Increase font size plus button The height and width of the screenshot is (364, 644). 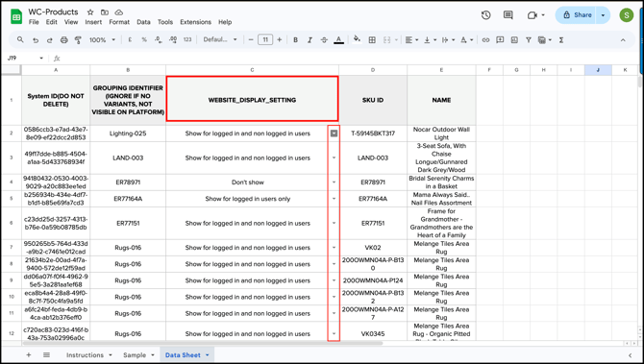(x=280, y=39)
